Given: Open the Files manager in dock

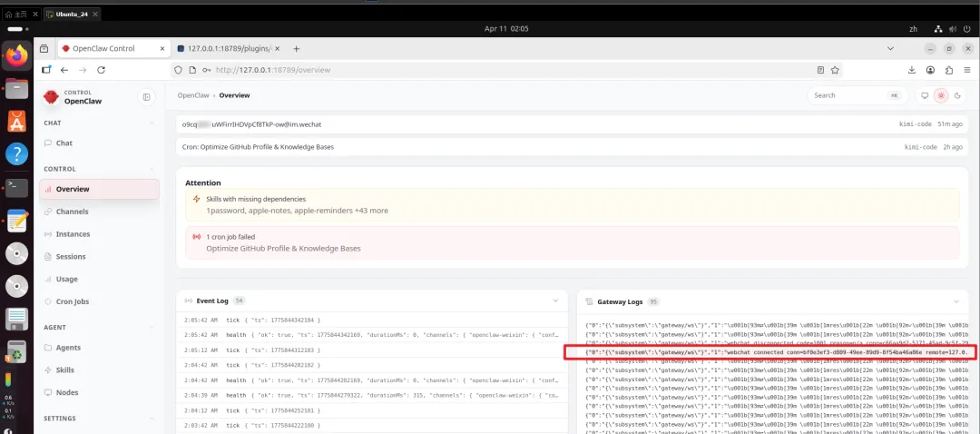Looking at the screenshot, I should 17,89.
